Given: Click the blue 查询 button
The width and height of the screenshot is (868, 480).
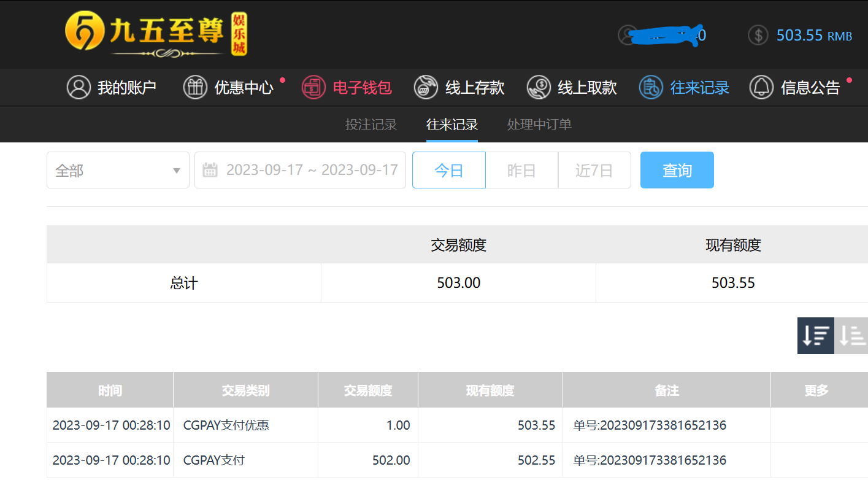Looking at the screenshot, I should click(x=677, y=170).
